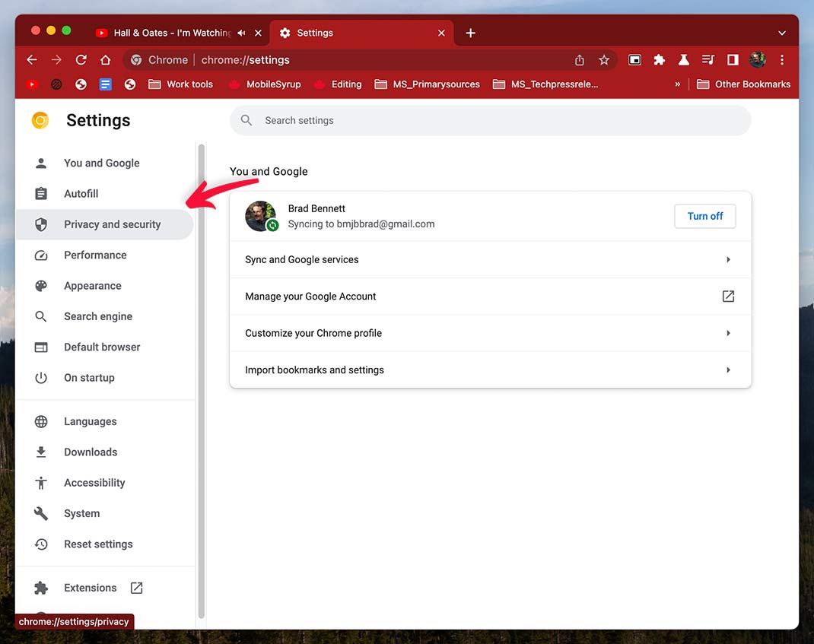Show hidden bookmarks with chevron
Screen dimensions: 814x644
pos(677,84)
